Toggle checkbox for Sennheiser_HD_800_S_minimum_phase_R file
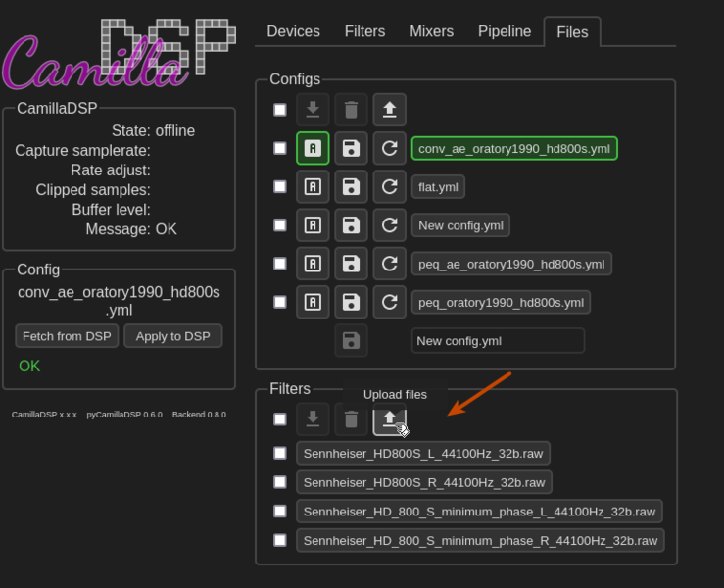 click(x=280, y=540)
